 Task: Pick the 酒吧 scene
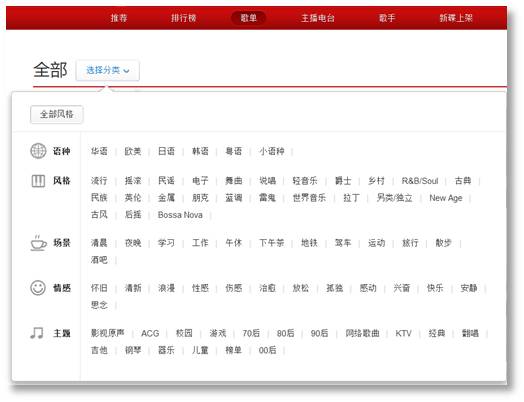(x=99, y=260)
